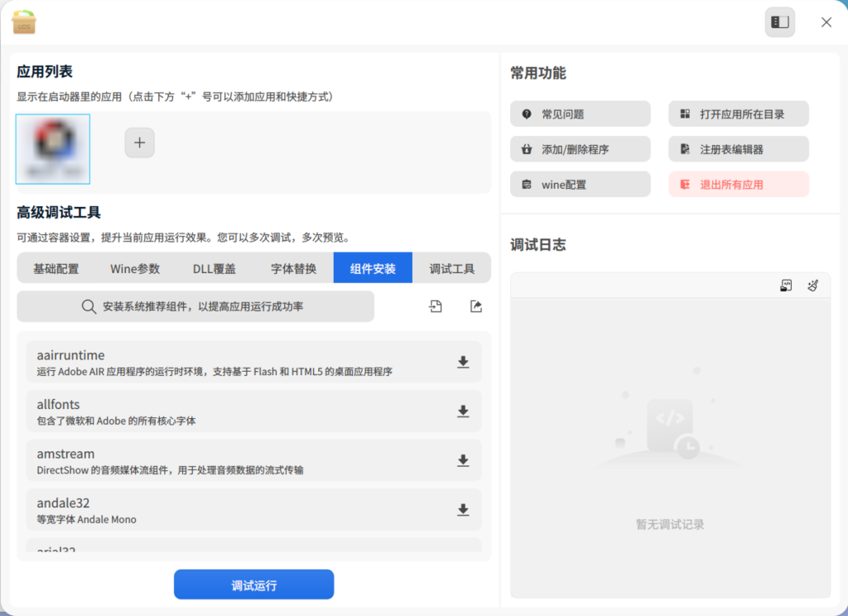Viewport: 848px width, 616px height.
Task: Select the blurred app thumbnail in 应用列表
Action: pyautogui.click(x=53, y=149)
